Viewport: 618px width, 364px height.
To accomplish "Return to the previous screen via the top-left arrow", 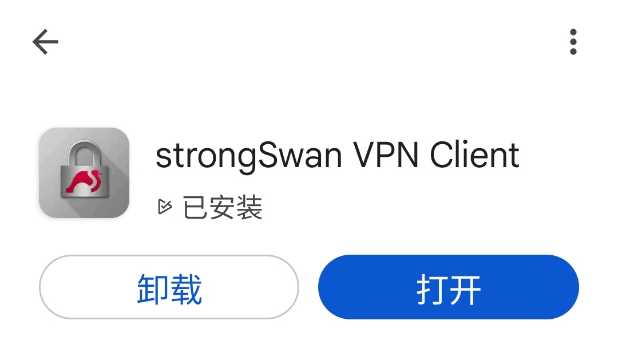I will (x=45, y=41).
